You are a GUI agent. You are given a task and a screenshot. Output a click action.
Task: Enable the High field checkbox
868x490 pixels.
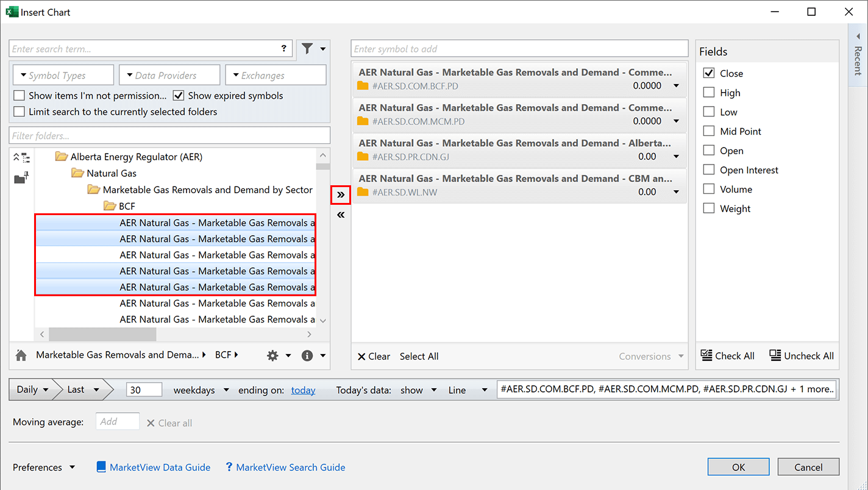[x=709, y=93]
